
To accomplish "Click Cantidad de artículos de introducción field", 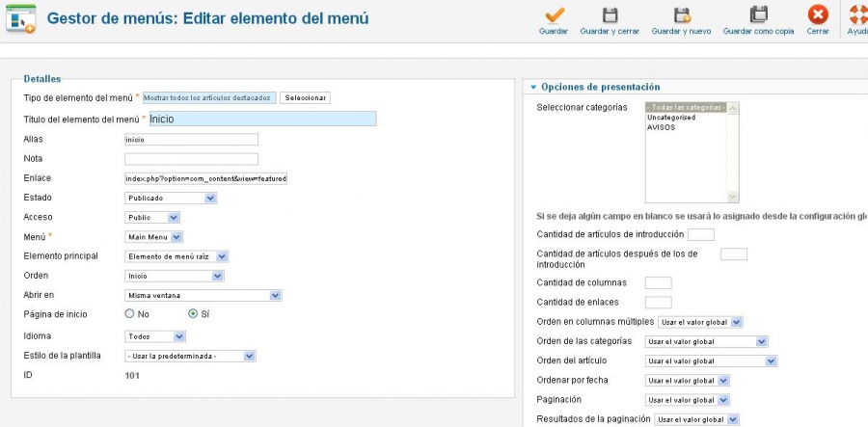I will [x=701, y=234].
